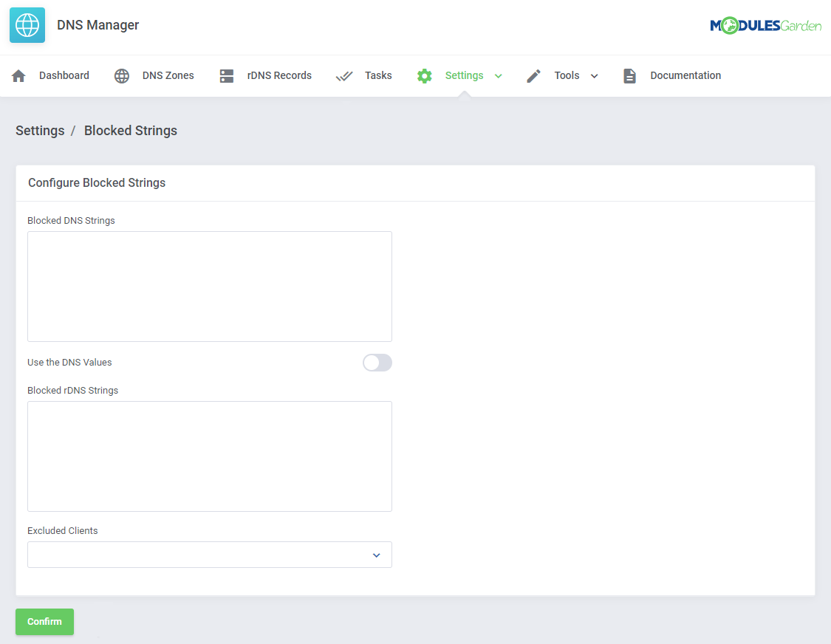
Task: Open rDNS Records page
Action: pyautogui.click(x=279, y=75)
